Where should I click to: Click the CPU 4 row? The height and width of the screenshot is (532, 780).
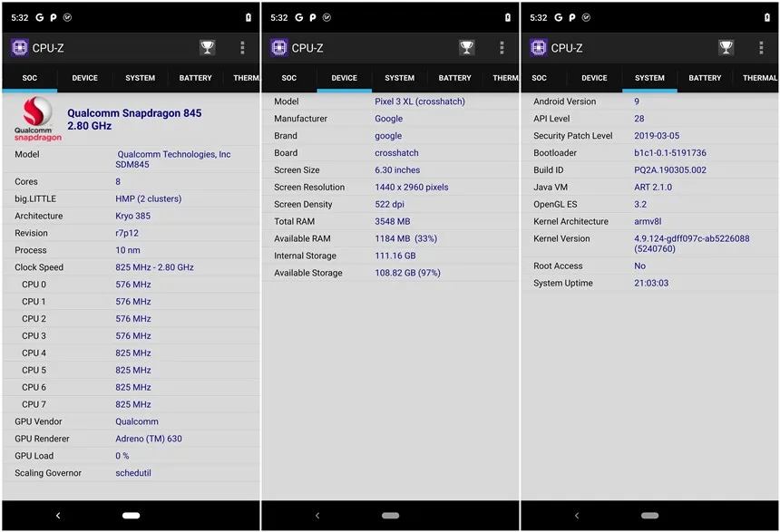[x=132, y=353]
